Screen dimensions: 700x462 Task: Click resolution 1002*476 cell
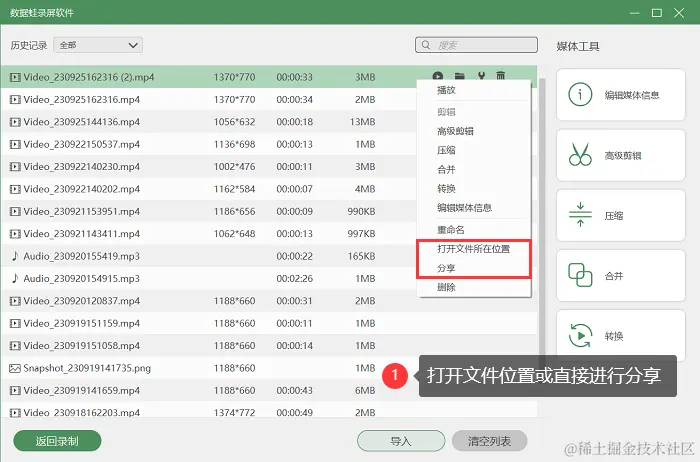[234, 166]
